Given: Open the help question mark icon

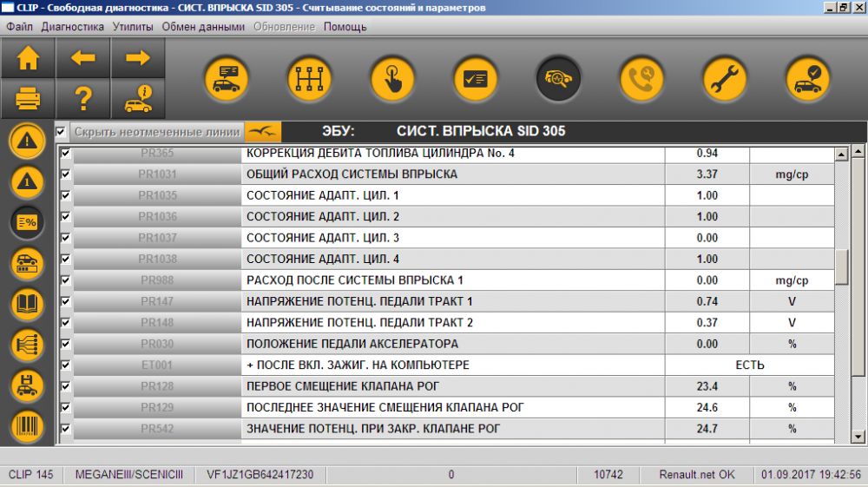Looking at the screenshot, I should (83, 99).
